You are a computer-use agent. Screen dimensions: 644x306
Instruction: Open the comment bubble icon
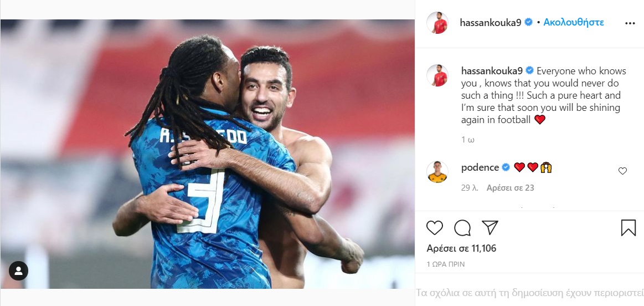[462, 227]
